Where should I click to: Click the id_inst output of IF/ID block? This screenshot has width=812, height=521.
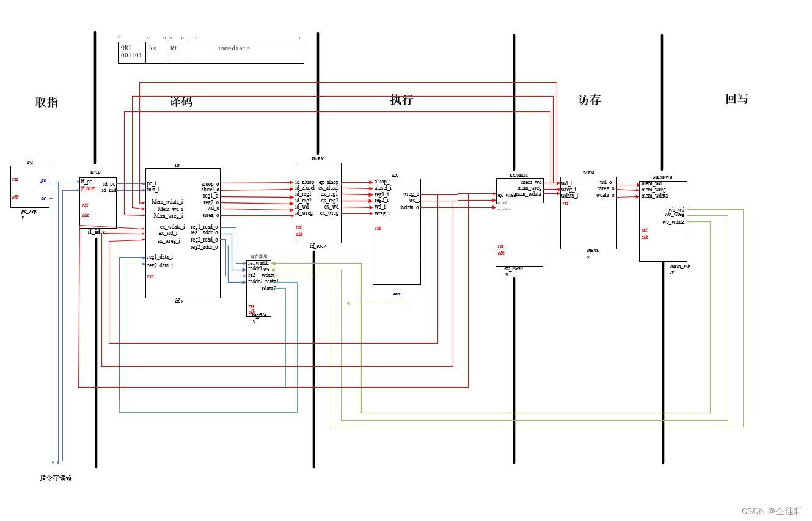tap(109, 190)
